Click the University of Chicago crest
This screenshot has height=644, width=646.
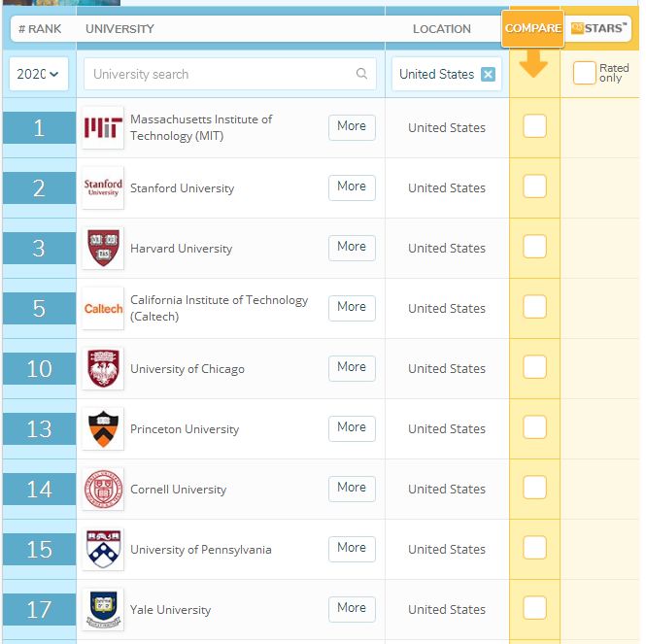(x=103, y=368)
